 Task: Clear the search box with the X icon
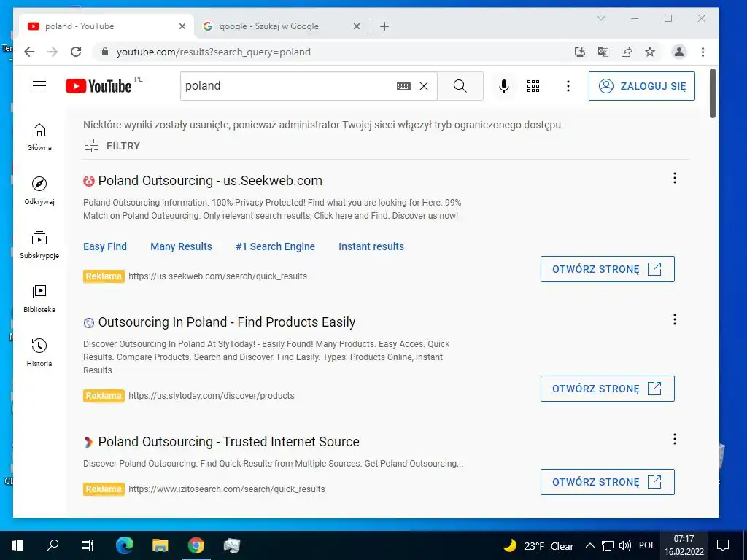point(424,86)
